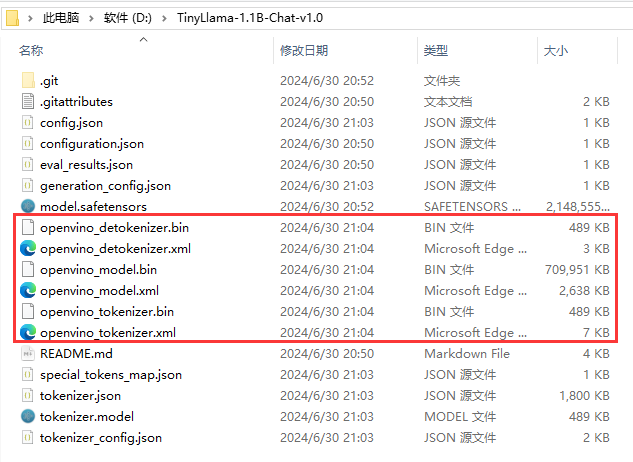The image size is (633, 462).
Task: Click the folder icon in the address bar
Action: (13, 18)
